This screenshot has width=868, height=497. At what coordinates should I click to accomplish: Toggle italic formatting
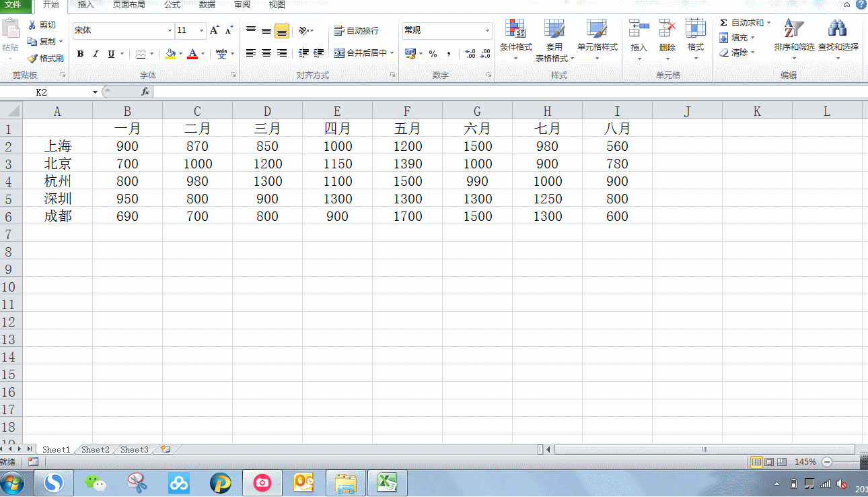[96, 54]
